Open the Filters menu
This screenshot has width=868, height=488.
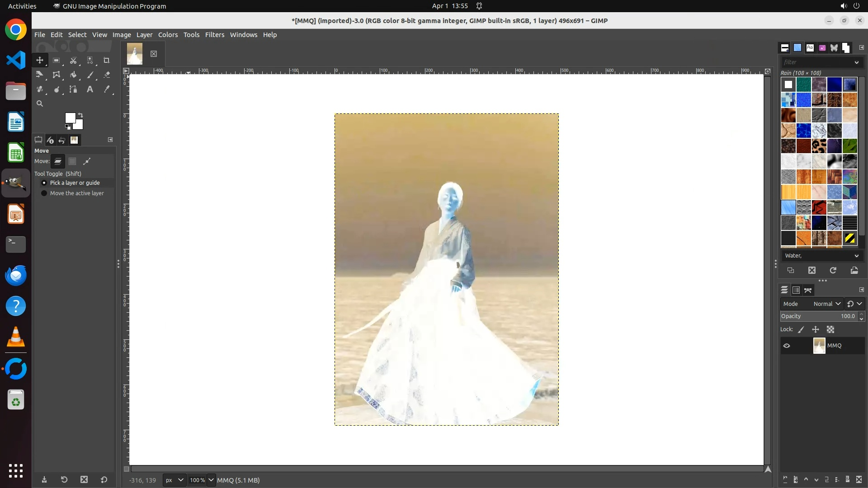tap(214, 35)
